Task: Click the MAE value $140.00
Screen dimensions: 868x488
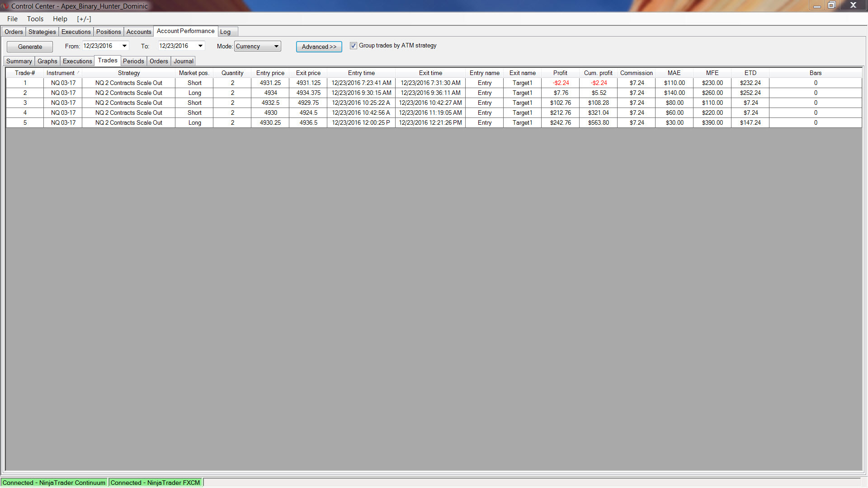Action: (675, 93)
